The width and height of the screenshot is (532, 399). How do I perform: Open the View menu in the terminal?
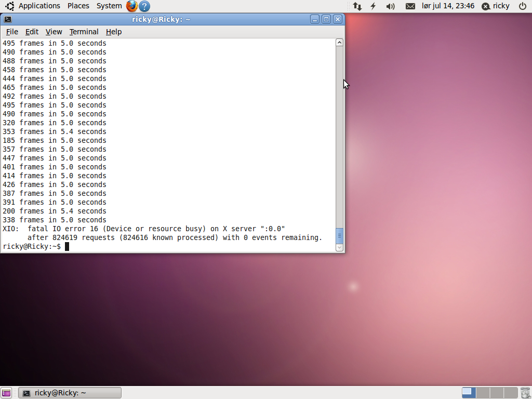coord(54,32)
